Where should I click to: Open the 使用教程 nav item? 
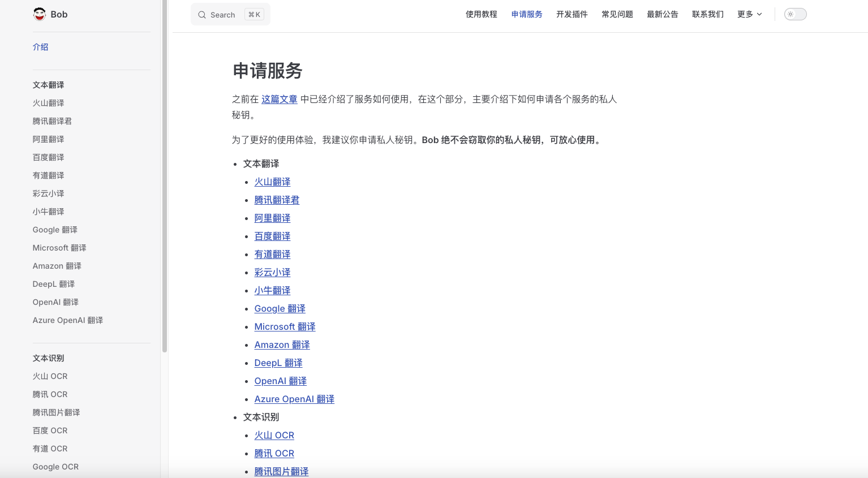[482, 14]
